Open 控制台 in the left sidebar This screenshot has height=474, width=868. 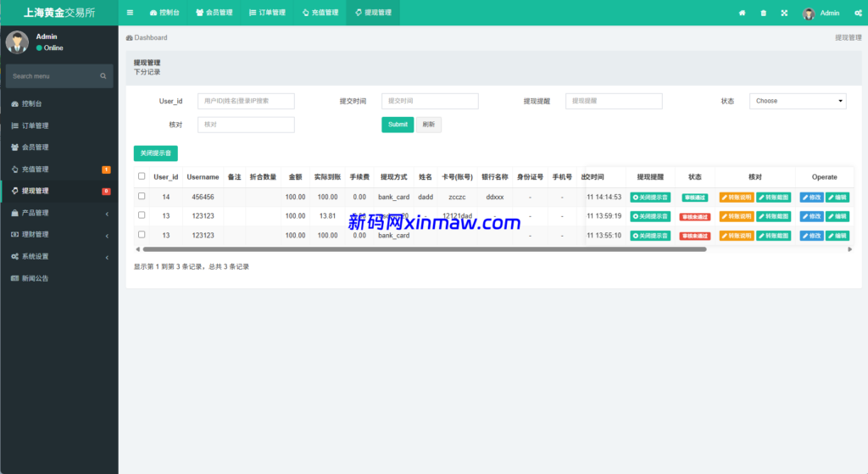coord(59,103)
